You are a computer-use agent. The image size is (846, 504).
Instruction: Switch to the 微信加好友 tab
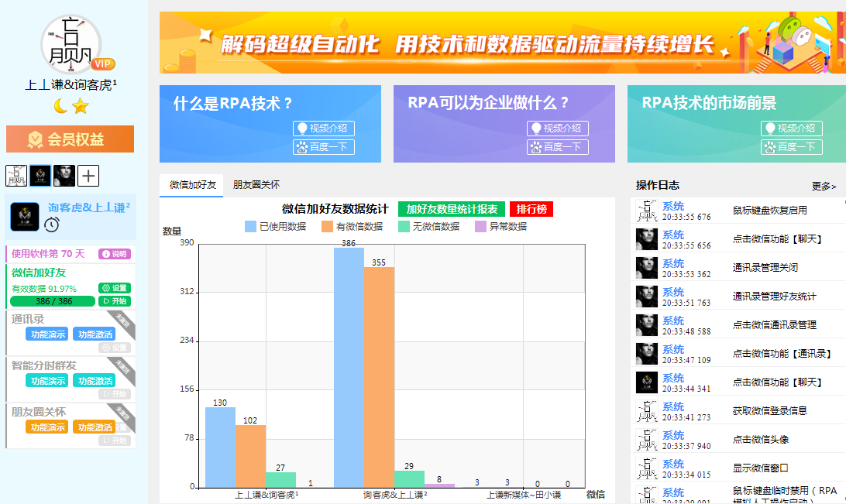(192, 185)
